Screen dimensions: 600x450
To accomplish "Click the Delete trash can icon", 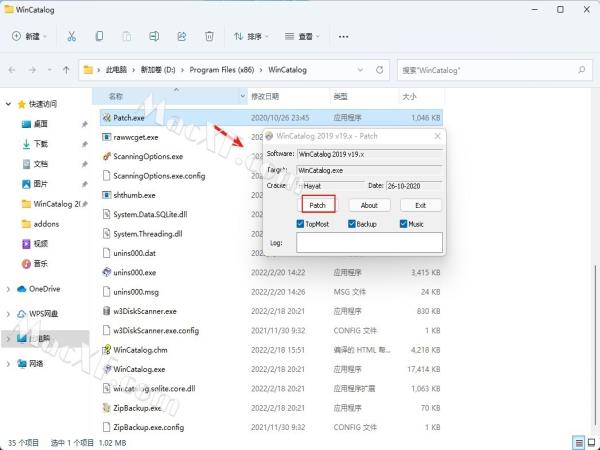I will click(x=209, y=36).
